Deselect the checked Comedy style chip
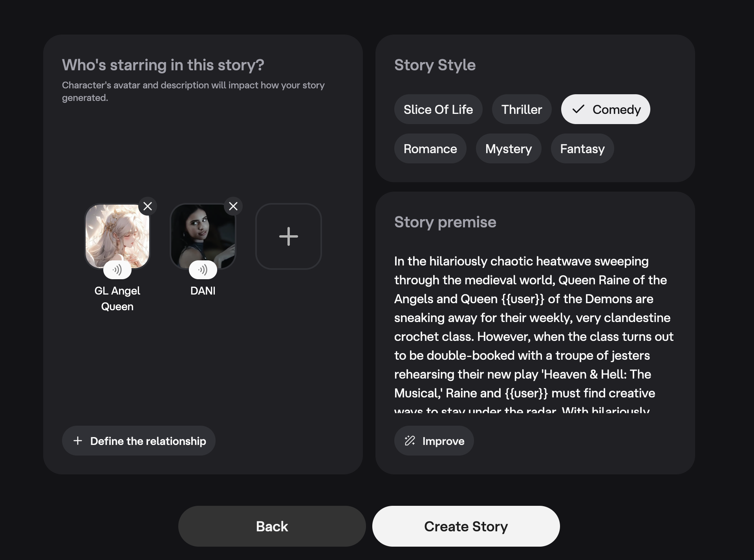 605,109
